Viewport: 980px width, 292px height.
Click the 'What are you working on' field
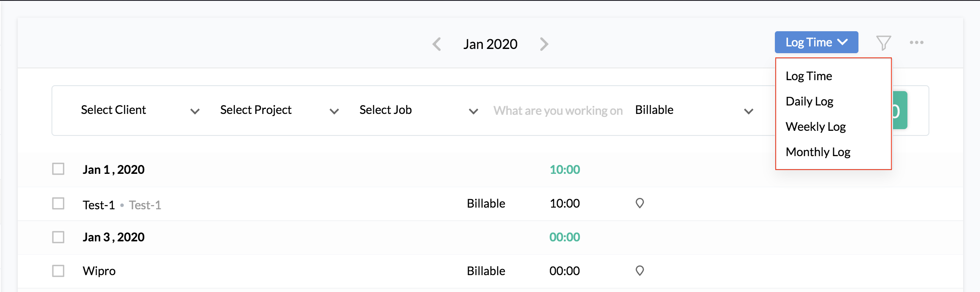pyautogui.click(x=558, y=111)
